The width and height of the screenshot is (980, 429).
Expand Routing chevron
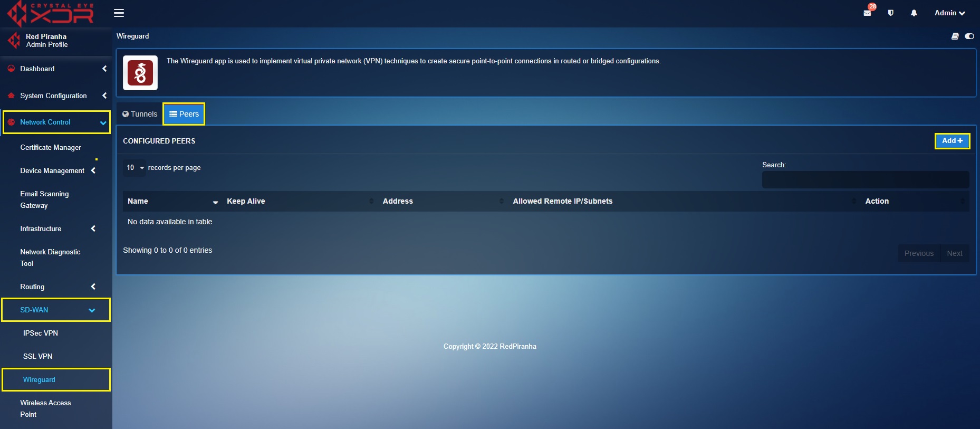click(x=93, y=287)
